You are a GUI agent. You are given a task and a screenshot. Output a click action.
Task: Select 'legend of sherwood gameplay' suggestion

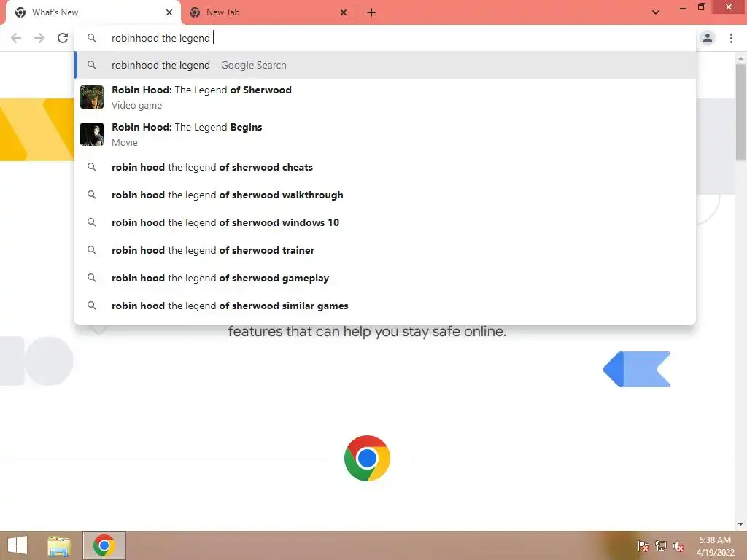(x=385, y=278)
